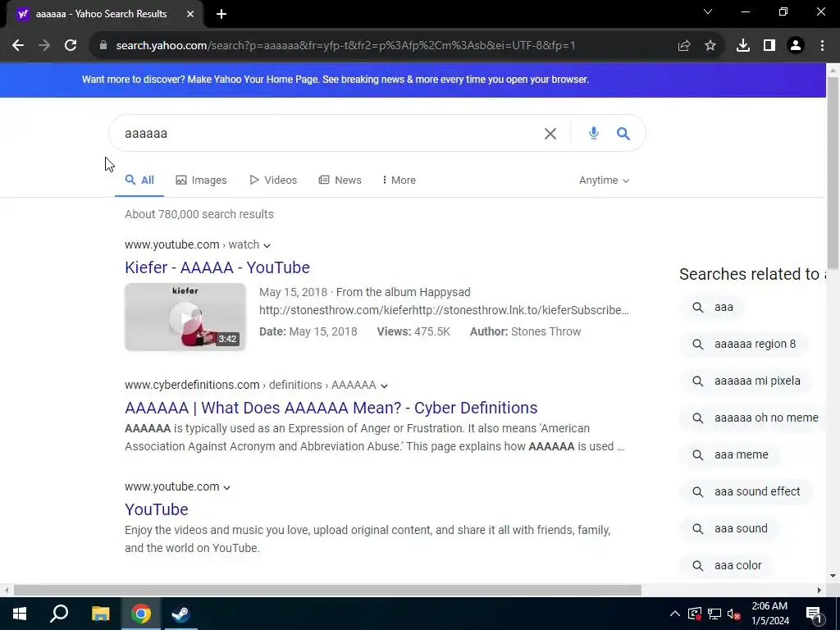Reload the current page
Viewport: 840px width, 630px height.
pyautogui.click(x=71, y=46)
